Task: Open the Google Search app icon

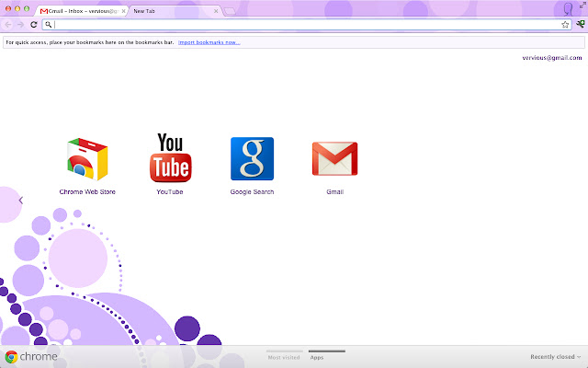Action: click(x=252, y=158)
